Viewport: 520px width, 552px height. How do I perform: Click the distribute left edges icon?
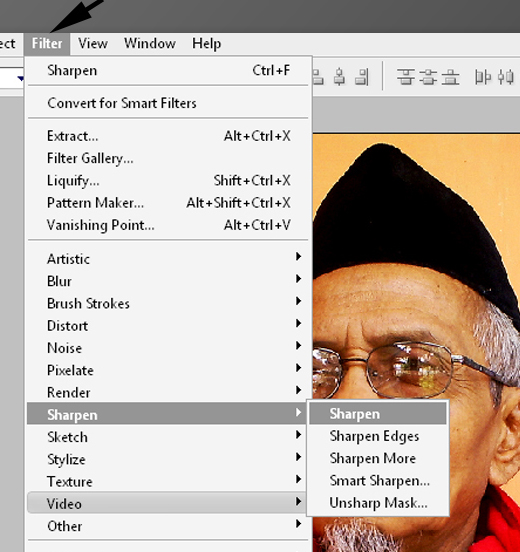tap(483, 77)
